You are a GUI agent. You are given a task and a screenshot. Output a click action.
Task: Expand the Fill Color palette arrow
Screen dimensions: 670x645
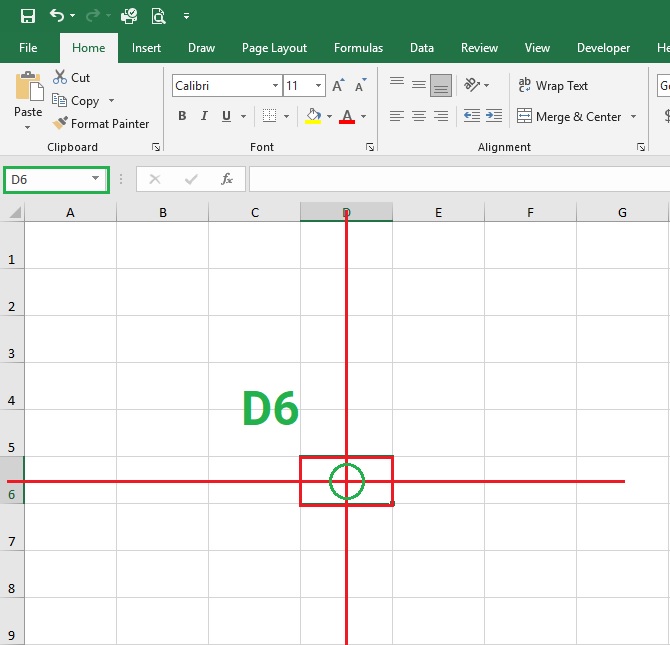click(x=329, y=116)
